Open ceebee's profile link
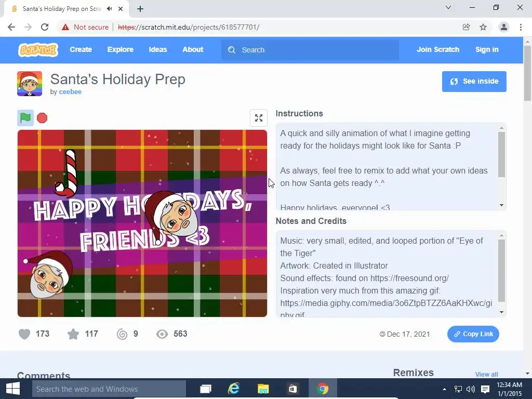 coord(70,91)
